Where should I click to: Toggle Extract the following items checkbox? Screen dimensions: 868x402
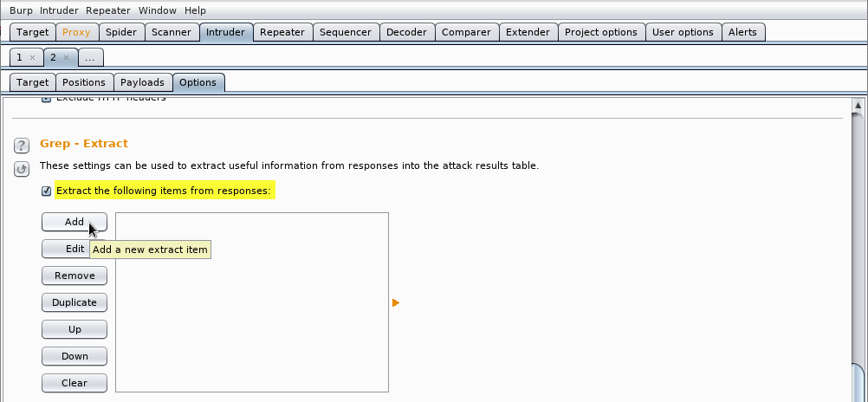(47, 191)
